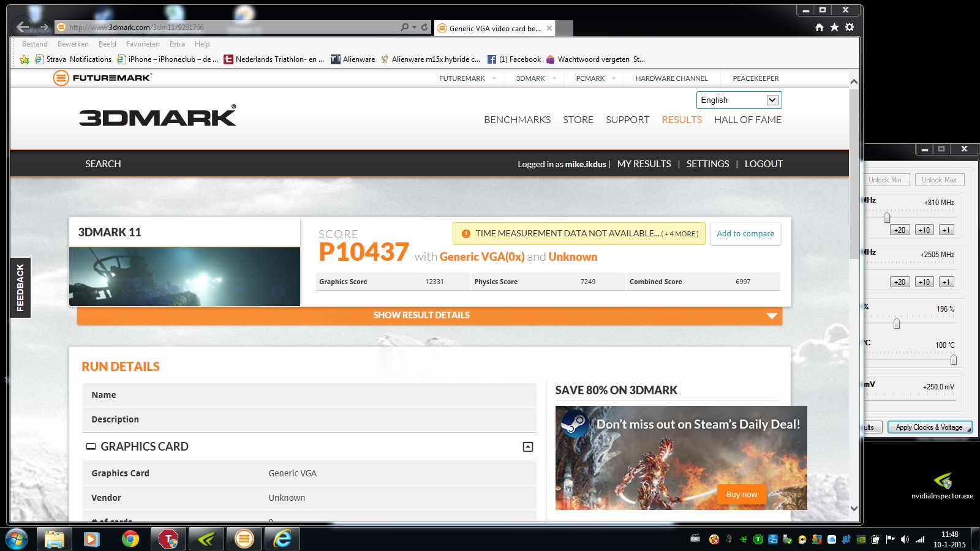Click the NVIDIA tray icon
The image size is (980, 551).
click(861, 539)
